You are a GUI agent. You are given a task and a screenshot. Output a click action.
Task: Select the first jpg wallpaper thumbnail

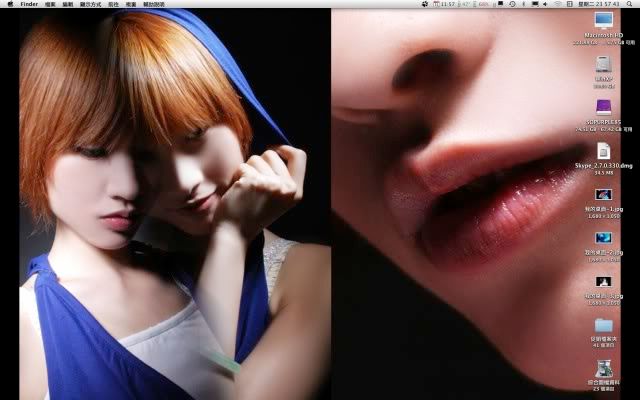603,195
